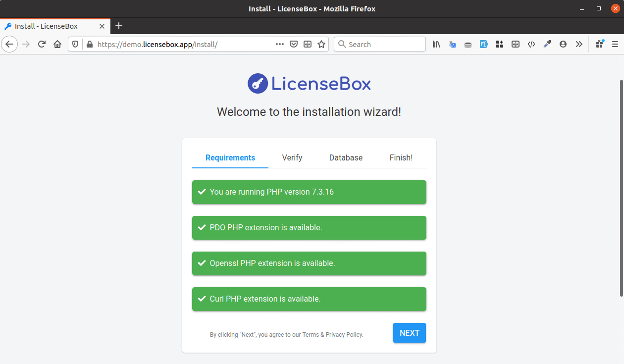Click the page's vertical scrollbar
The width and height of the screenshot is (624, 364).
622,188
